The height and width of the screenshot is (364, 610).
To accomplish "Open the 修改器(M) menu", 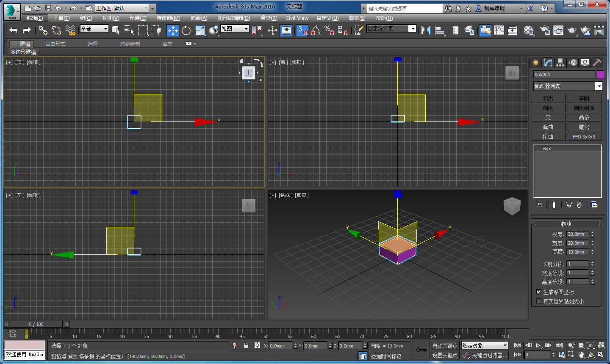I will coord(168,18).
